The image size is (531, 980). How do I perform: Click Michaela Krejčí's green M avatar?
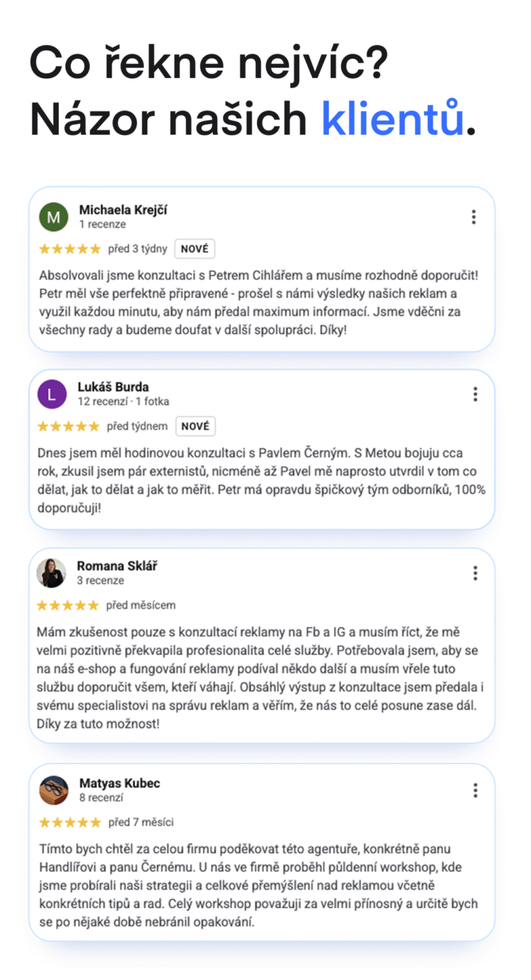click(x=54, y=218)
